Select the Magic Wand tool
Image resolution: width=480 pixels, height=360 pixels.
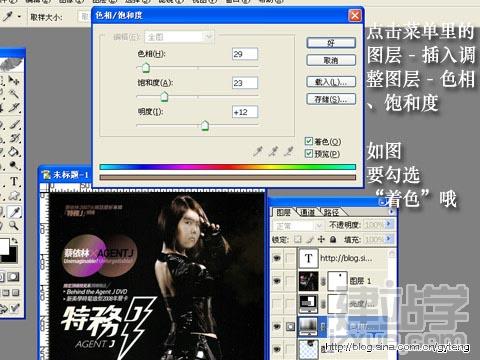point(14,93)
